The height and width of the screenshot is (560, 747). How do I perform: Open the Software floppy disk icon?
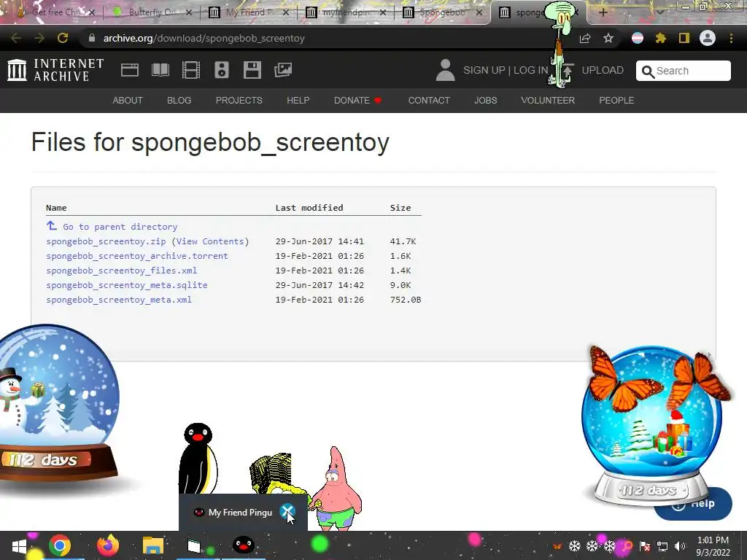coord(252,70)
